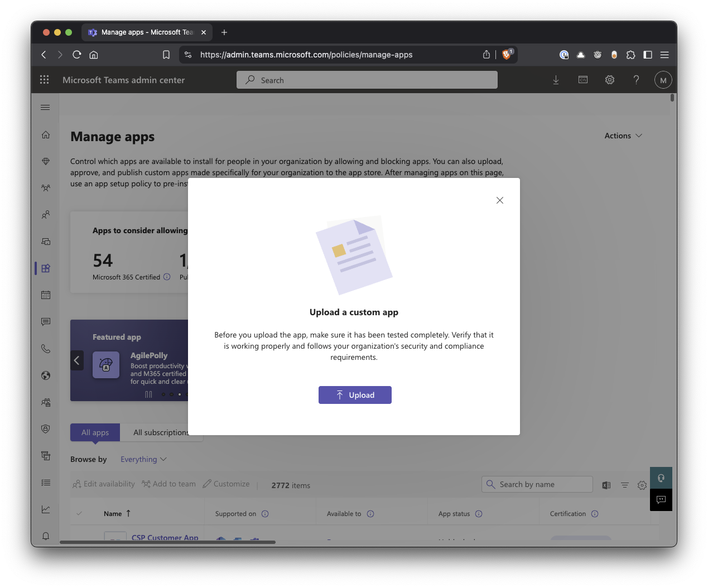Open the app launcher waffle icon
Screen dimensions: 708x588
(x=45, y=80)
